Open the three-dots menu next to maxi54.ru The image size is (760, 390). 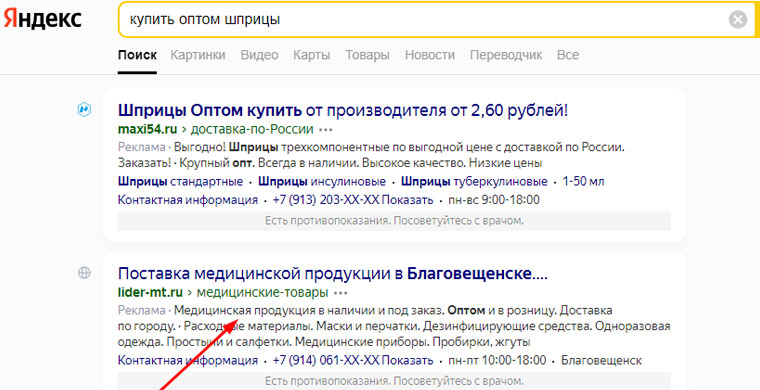(x=326, y=130)
